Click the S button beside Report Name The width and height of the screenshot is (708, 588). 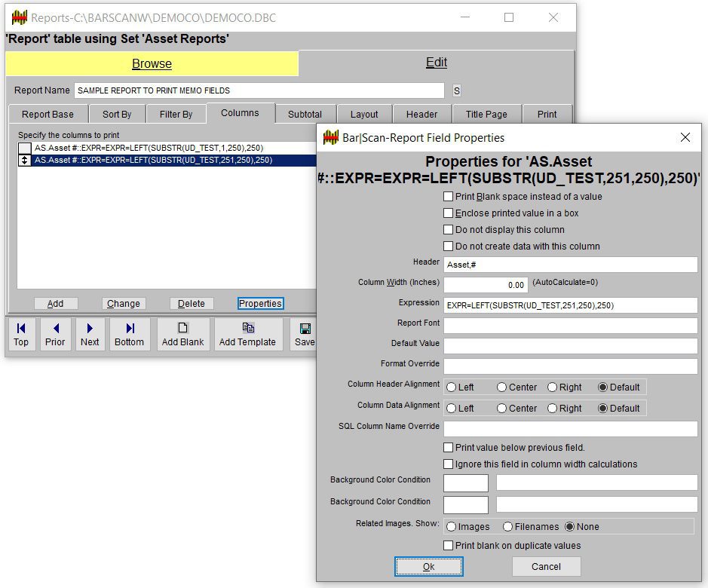[457, 90]
